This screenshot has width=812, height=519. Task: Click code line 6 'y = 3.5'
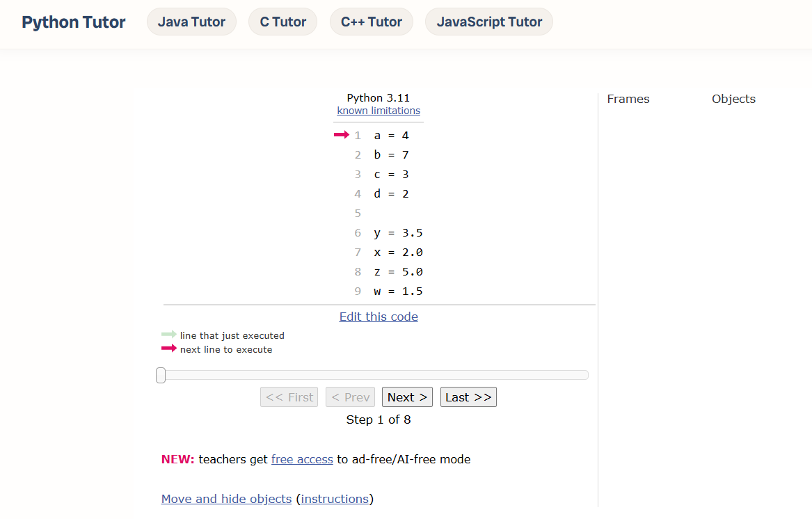[x=398, y=232]
